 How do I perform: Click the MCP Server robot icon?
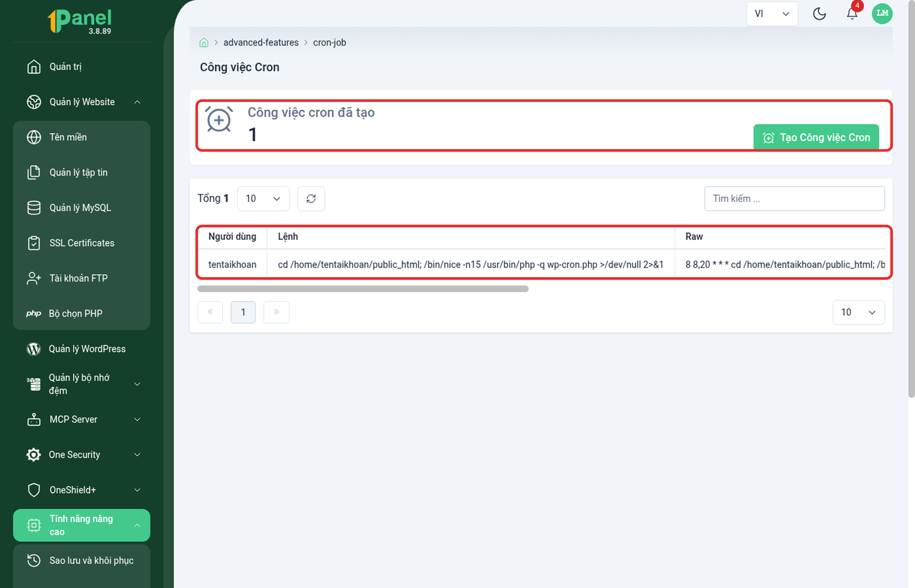pos(34,419)
